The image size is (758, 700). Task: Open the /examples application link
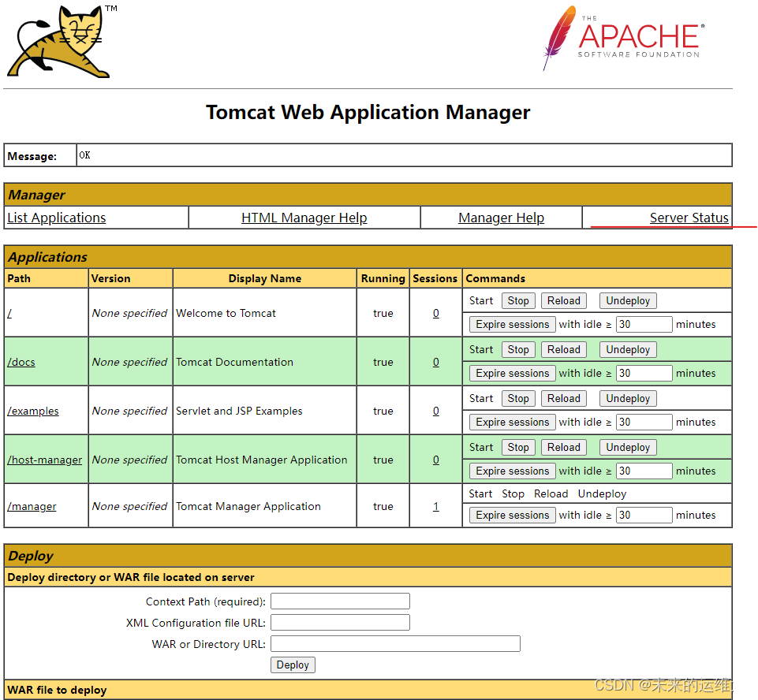[33, 411]
